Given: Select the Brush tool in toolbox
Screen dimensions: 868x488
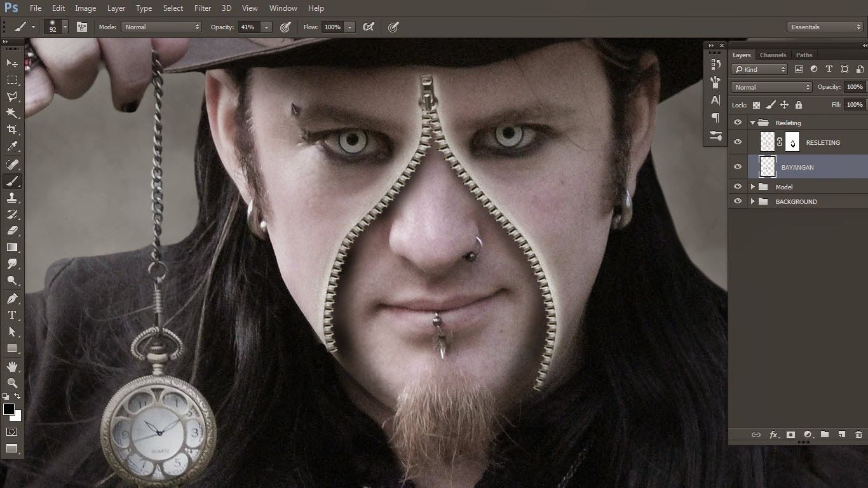Looking at the screenshot, I should (12, 181).
